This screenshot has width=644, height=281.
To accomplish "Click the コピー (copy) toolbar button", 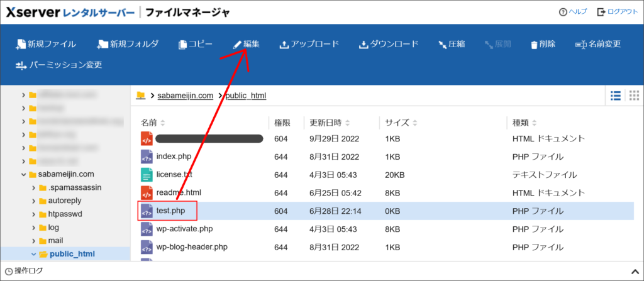I will 196,44.
